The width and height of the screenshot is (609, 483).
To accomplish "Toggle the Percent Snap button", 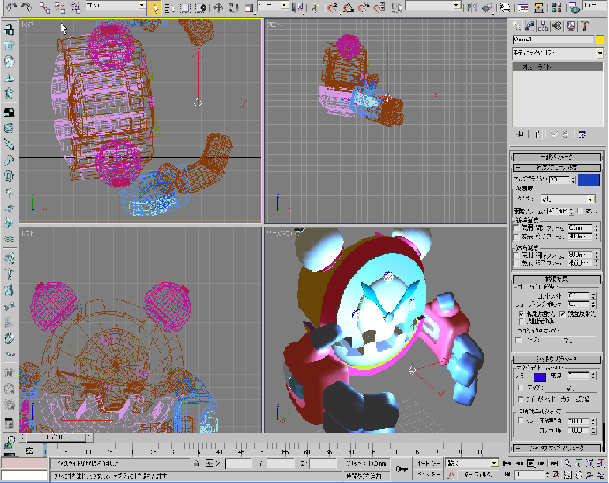I will pos(364,8).
